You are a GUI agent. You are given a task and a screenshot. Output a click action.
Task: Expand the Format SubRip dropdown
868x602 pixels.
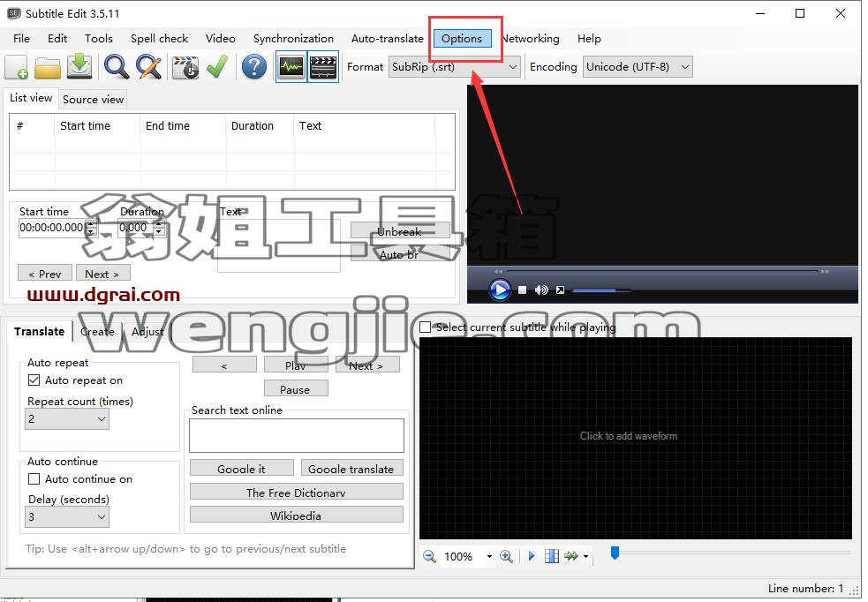(454, 67)
